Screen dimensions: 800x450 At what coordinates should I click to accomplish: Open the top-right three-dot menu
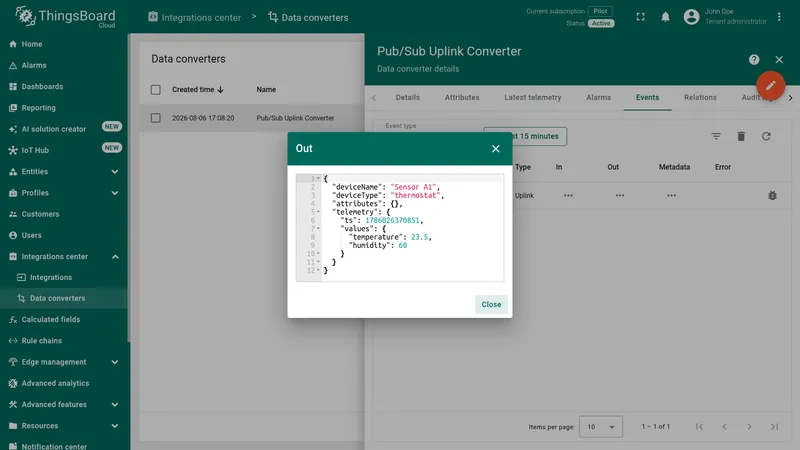[779, 17]
